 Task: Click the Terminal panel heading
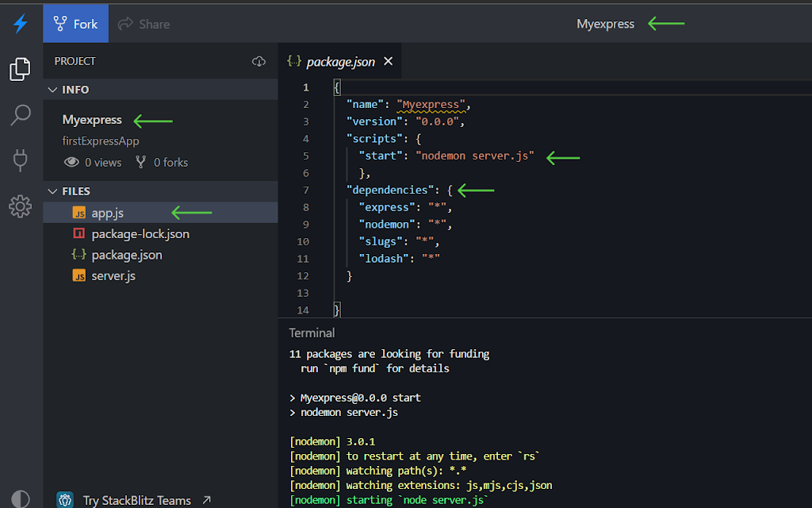[x=312, y=333]
